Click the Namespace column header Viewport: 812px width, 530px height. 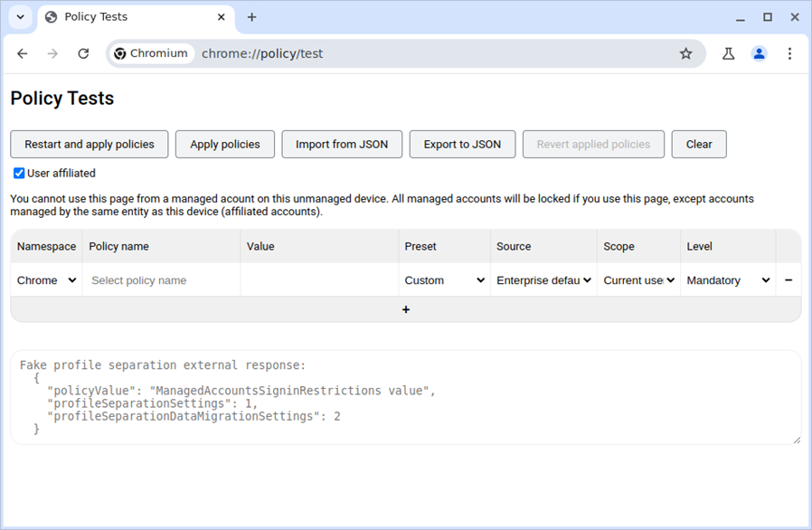point(47,247)
